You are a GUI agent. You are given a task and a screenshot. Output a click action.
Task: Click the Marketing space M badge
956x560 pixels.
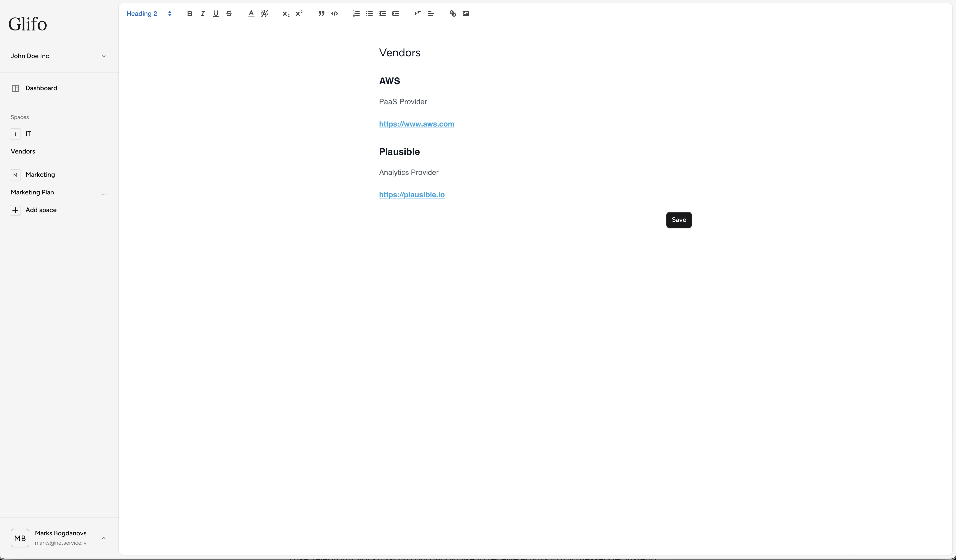coord(15,175)
